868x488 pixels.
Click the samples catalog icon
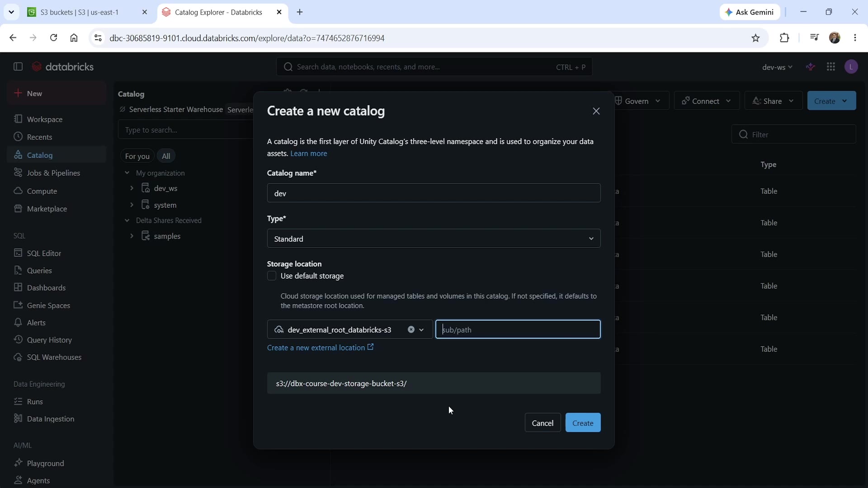146,236
